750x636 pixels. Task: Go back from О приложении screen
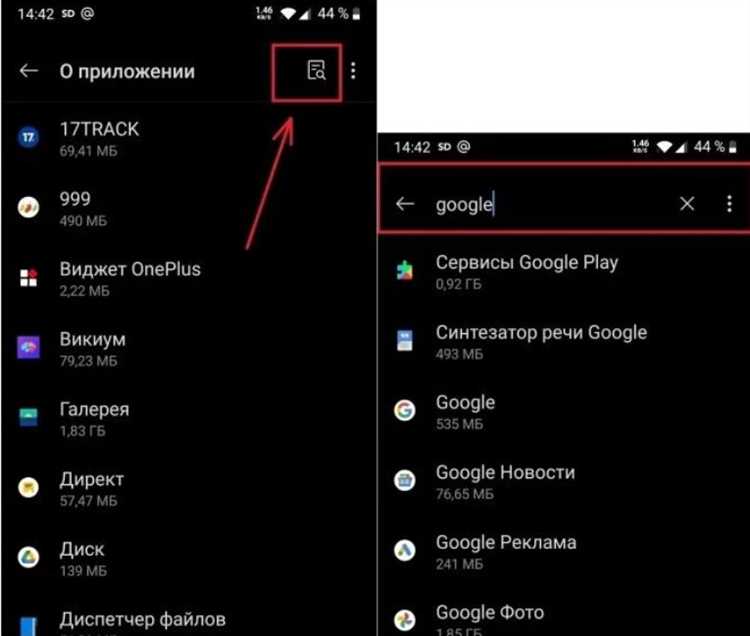(29, 71)
